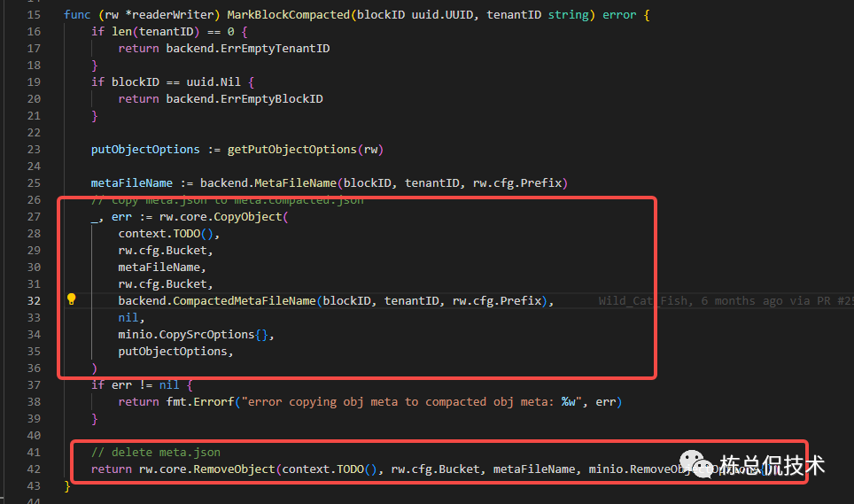Click the ErrEmptyTenantID identifier on line 17
The width and height of the screenshot is (854, 504).
275,49
